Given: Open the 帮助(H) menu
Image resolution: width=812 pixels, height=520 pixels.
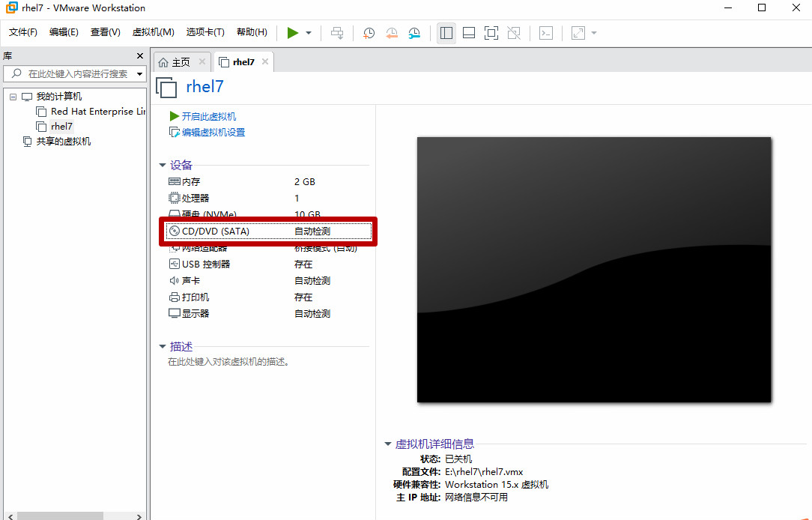Looking at the screenshot, I should click(x=252, y=32).
